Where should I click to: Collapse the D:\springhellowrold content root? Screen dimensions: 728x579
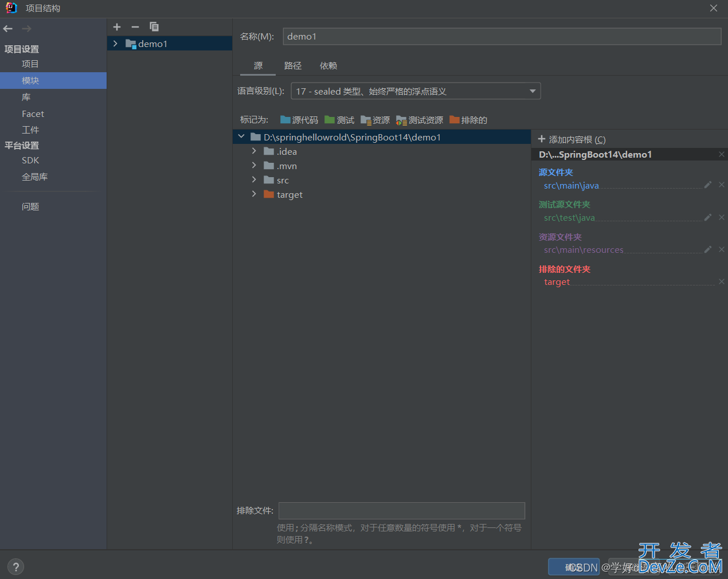(x=241, y=136)
